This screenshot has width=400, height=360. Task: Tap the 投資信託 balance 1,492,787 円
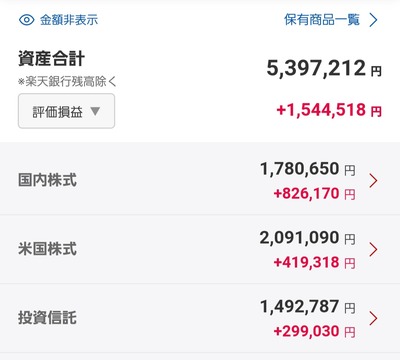coord(307,306)
